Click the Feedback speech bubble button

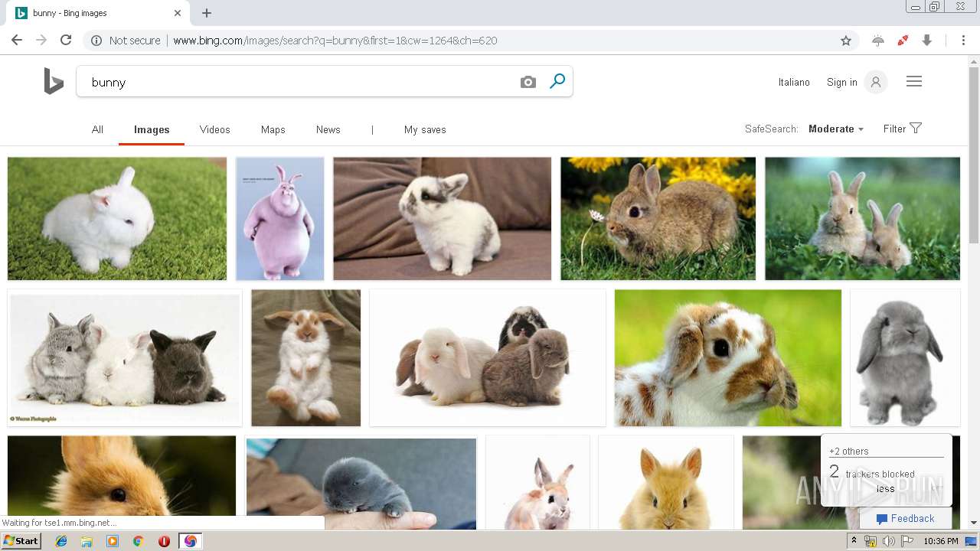coord(905,518)
